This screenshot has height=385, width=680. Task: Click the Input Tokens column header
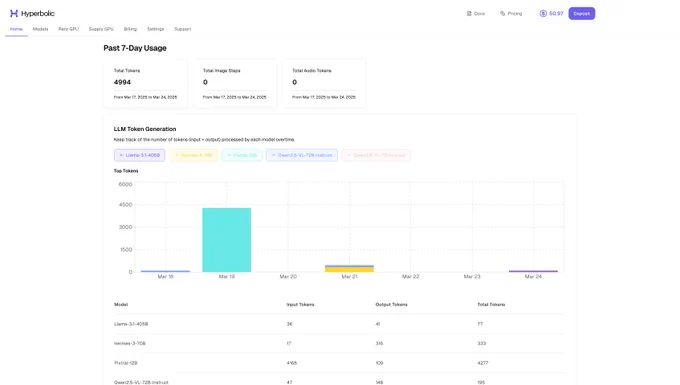point(300,304)
